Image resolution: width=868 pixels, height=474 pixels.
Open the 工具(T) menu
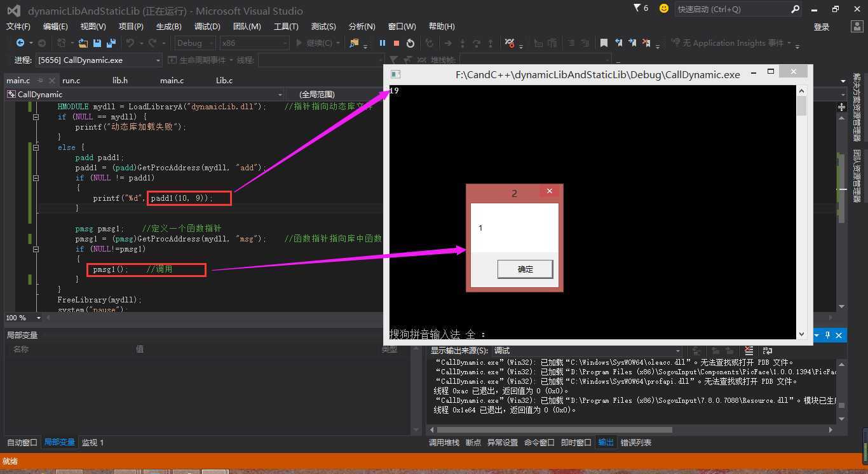coord(286,27)
